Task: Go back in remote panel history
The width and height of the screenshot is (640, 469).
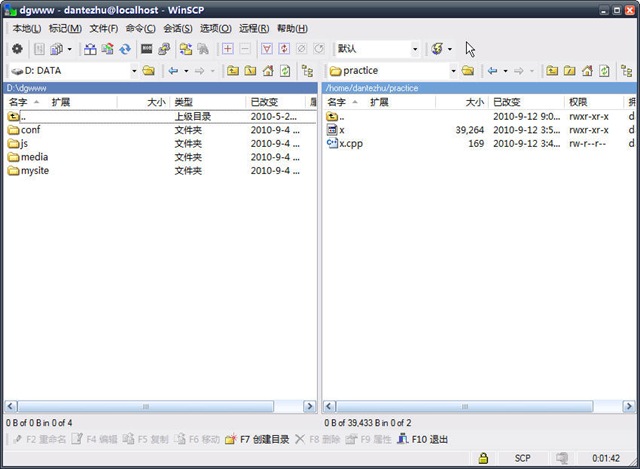Action: pyautogui.click(x=492, y=71)
